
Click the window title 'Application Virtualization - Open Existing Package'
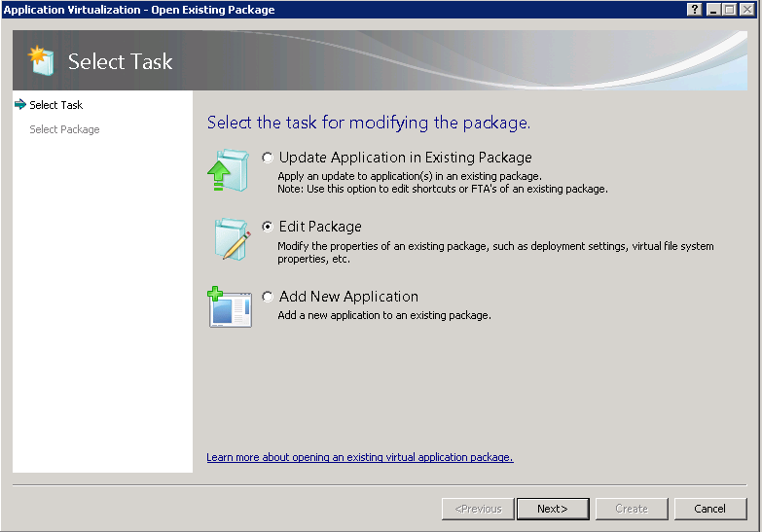click(139, 10)
